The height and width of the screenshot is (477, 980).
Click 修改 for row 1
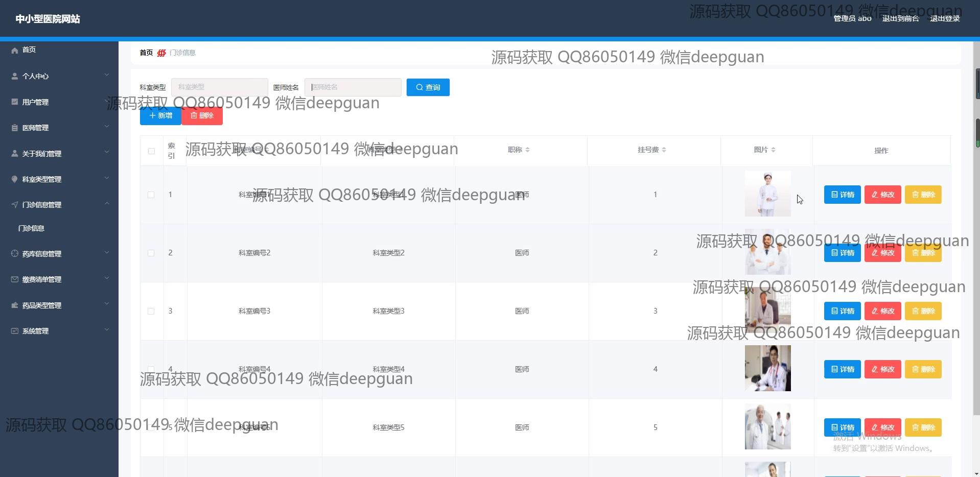point(883,195)
